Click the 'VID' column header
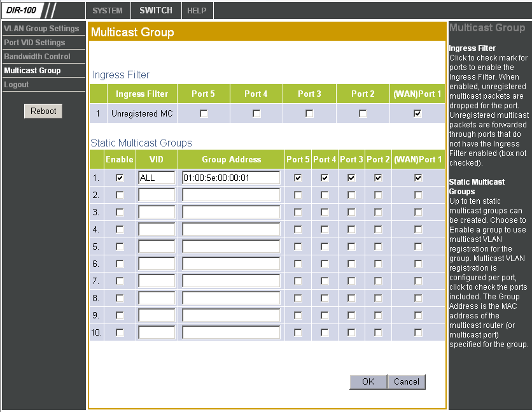This screenshot has width=532, height=412. click(x=156, y=159)
